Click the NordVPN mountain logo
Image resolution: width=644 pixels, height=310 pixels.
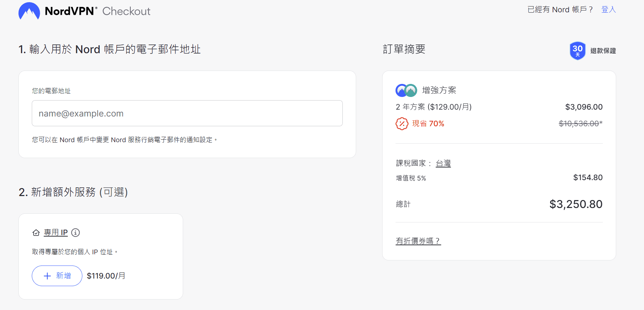[x=29, y=11]
